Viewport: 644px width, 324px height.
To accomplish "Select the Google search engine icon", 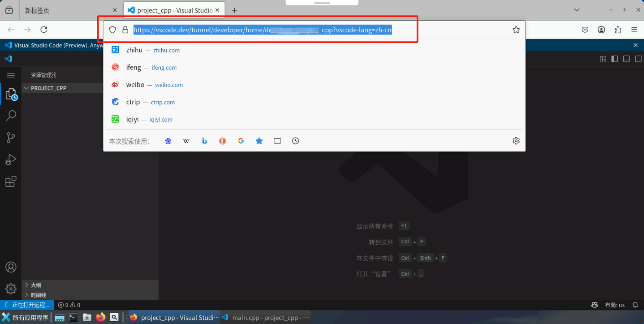I will [x=241, y=141].
